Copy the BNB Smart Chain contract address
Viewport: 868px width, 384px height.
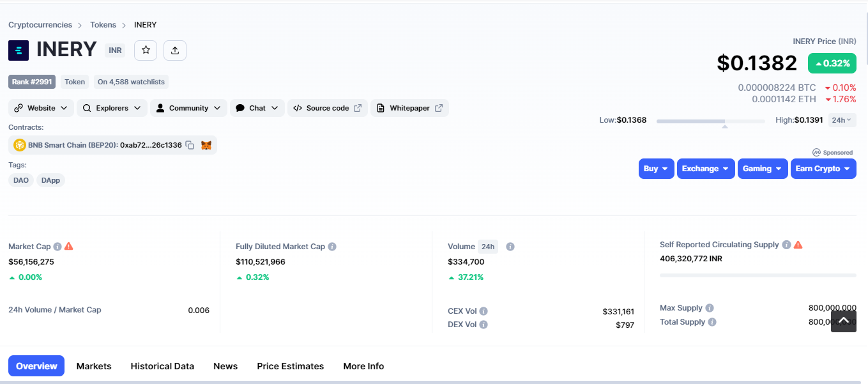pos(190,145)
